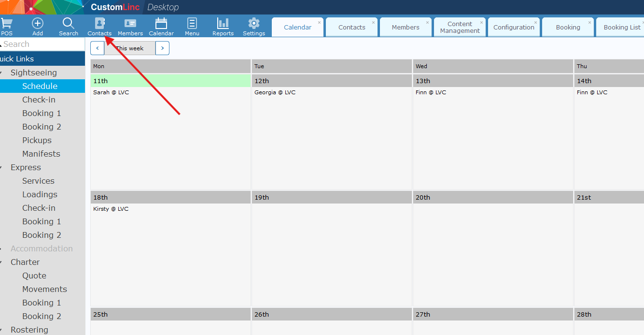This screenshot has height=335, width=644.
Task: Collapse the Sightseeing tree section
Action: click(x=2, y=73)
